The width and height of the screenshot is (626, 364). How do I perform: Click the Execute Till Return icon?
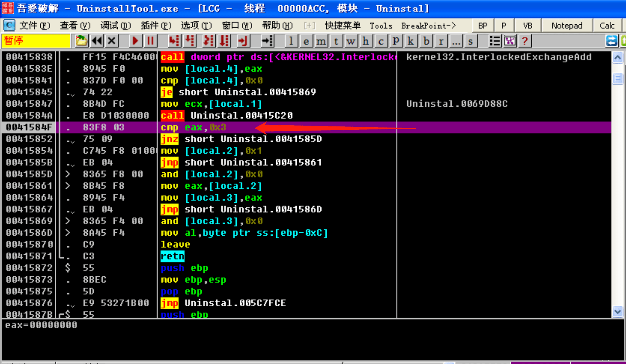242,41
